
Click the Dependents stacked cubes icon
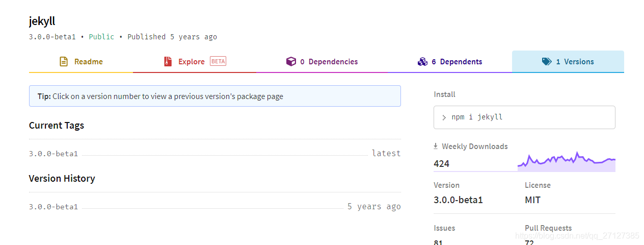click(x=422, y=62)
